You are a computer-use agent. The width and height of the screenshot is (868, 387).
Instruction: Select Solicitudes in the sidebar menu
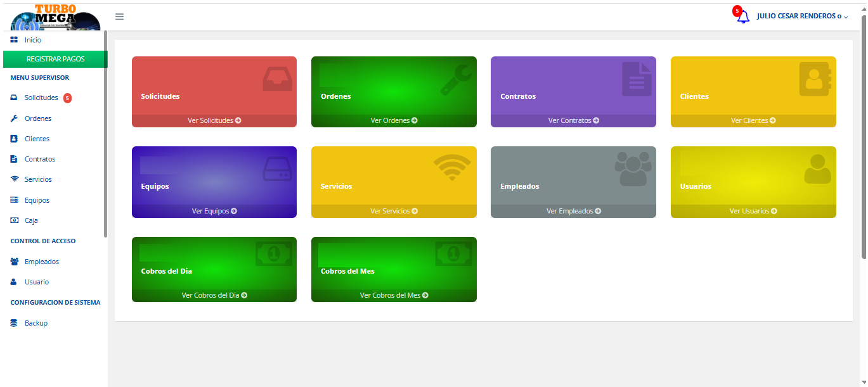pyautogui.click(x=41, y=98)
